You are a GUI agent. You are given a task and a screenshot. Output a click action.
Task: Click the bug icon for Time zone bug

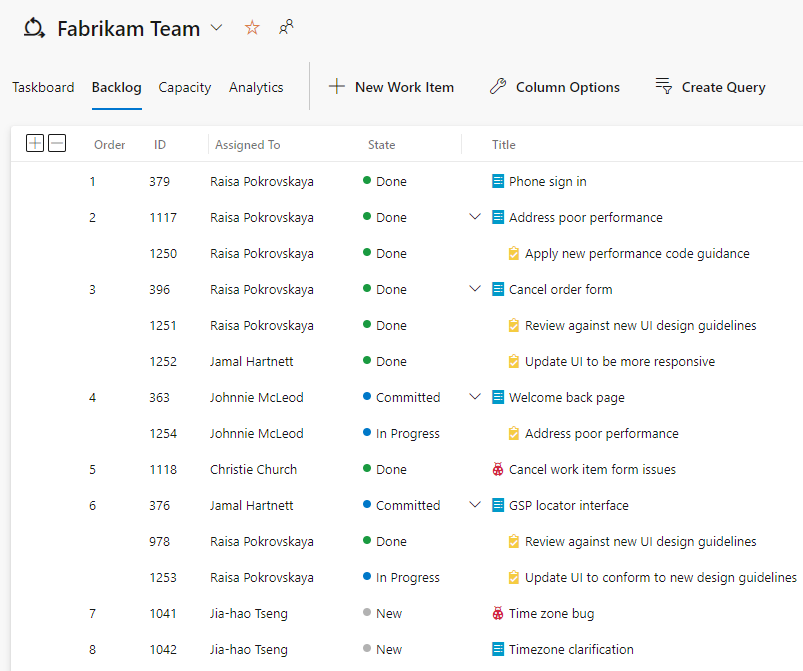pyautogui.click(x=498, y=613)
